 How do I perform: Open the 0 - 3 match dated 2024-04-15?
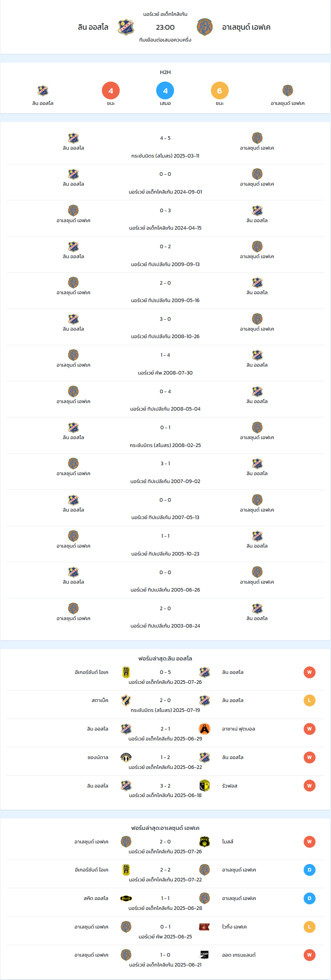pos(165,218)
